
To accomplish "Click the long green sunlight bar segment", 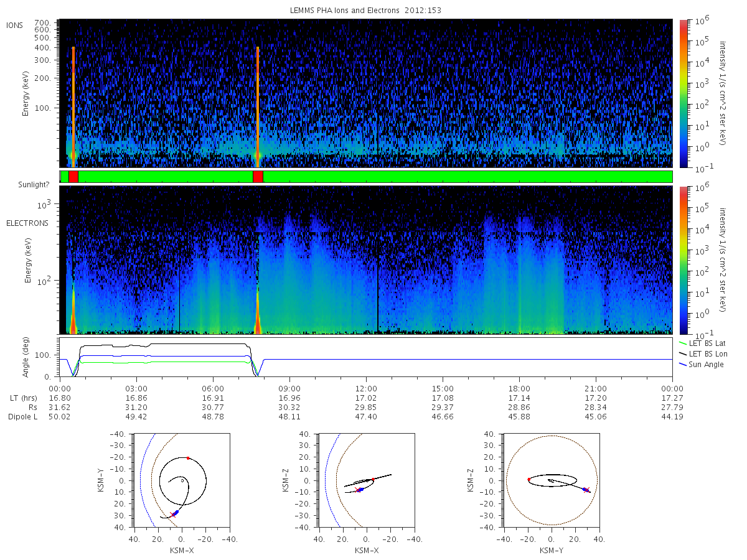I will pos(467,177).
